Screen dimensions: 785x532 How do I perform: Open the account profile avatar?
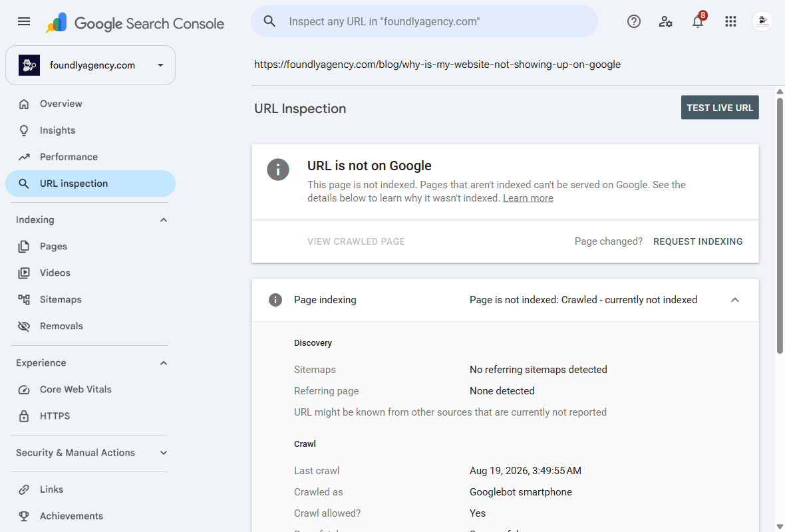pyautogui.click(x=762, y=21)
